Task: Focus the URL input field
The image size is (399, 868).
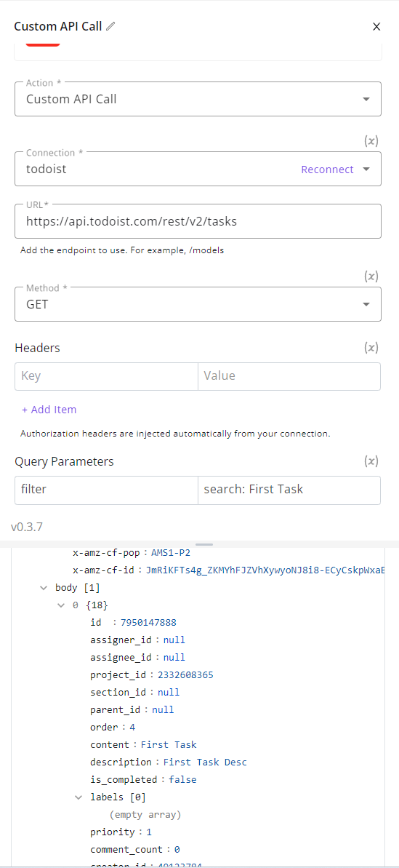Action: 198,221
